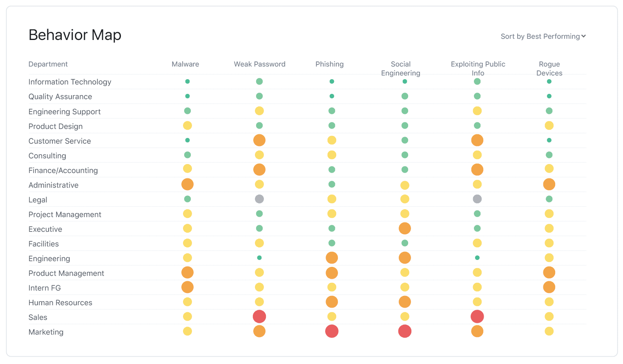Select the Finance/Accounting department label
The image size is (623, 364).
[63, 171]
